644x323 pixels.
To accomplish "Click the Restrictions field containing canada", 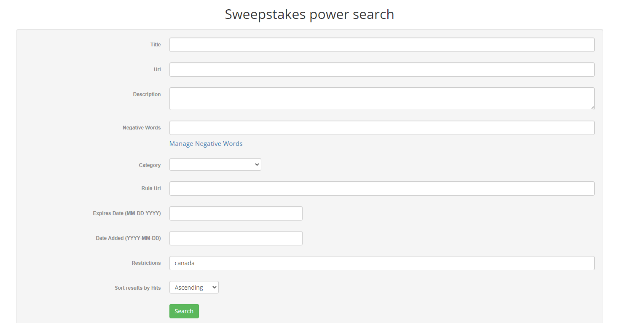I will (x=382, y=263).
